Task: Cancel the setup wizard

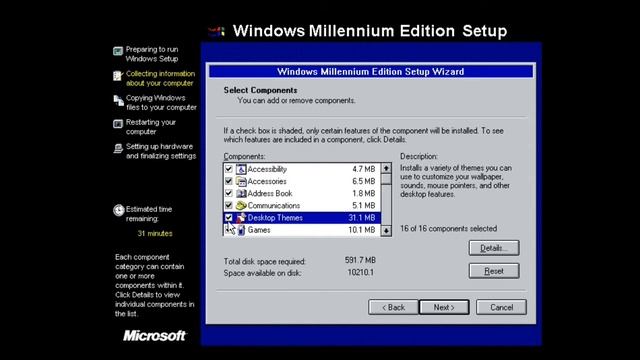Action: [501, 307]
